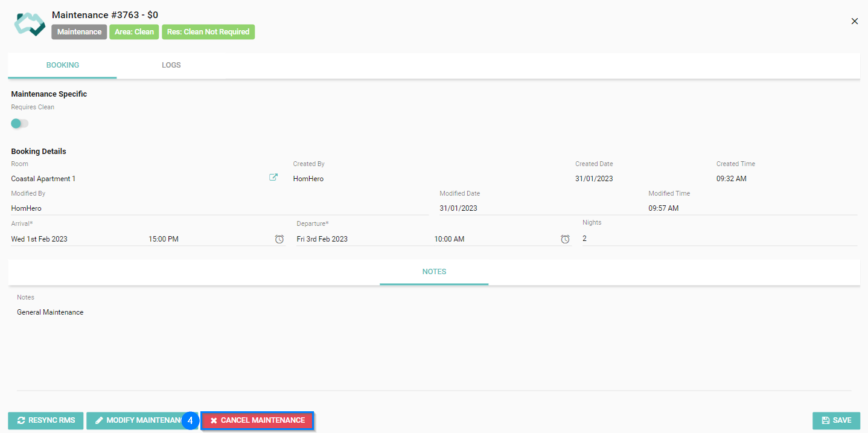Click the blue step 4 marker badge
The width and height of the screenshot is (868, 433).
click(x=190, y=421)
